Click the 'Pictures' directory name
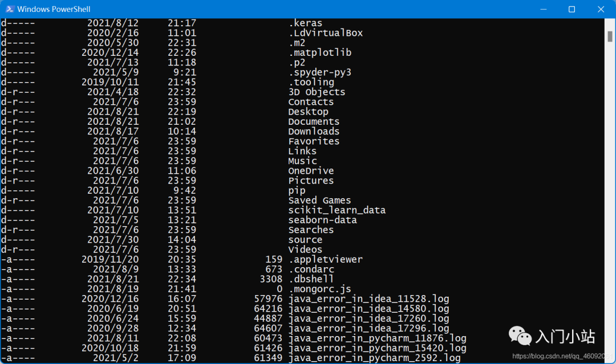Image resolution: width=616 pixels, height=364 pixels. point(311,181)
